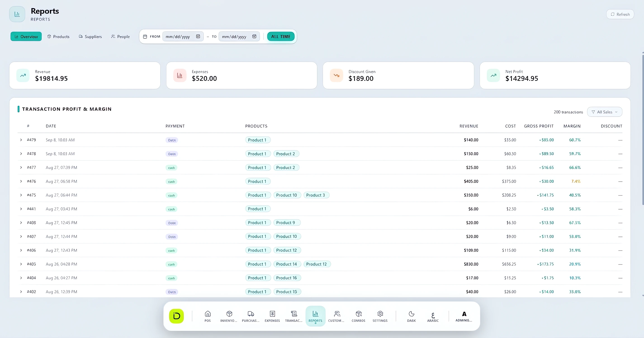Switch to the Products tab
Screen dimensions: 644x338
click(58, 36)
